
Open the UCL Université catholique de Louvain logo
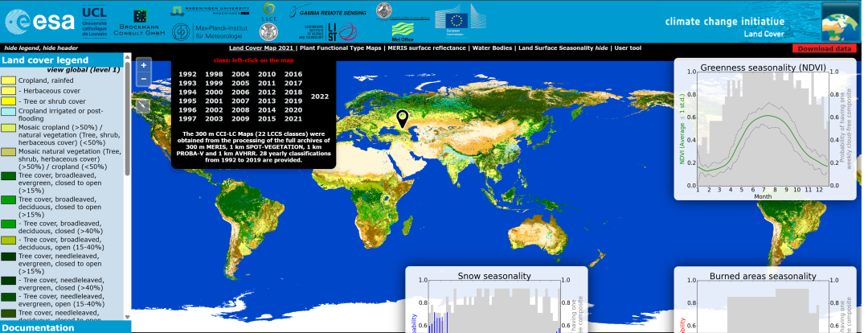coord(94,22)
